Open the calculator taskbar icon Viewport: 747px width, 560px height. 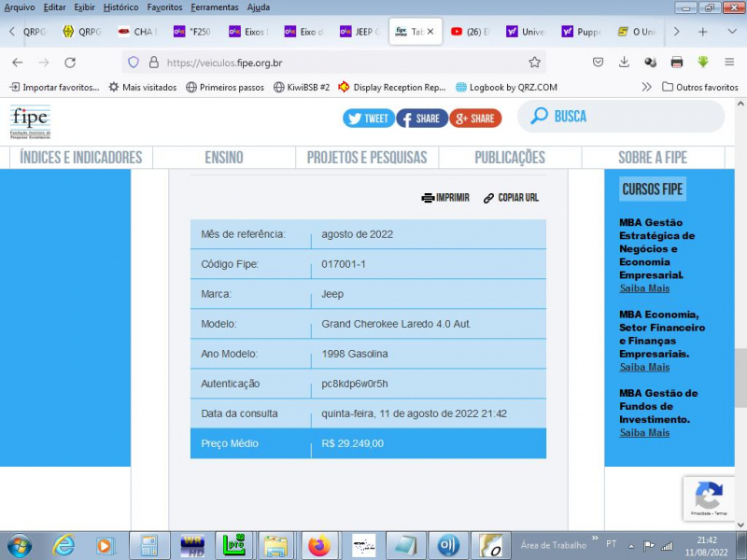[x=149, y=546]
